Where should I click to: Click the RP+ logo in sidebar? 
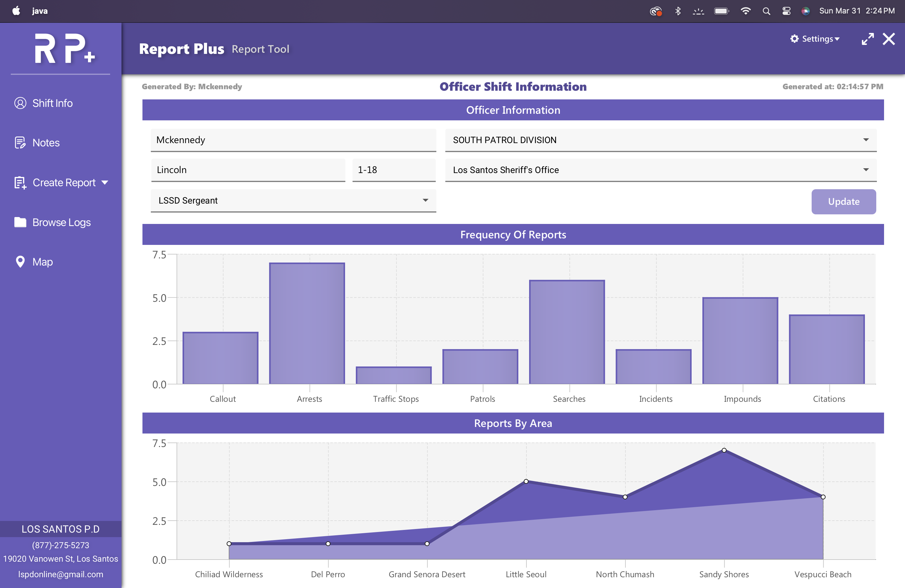tap(64, 49)
